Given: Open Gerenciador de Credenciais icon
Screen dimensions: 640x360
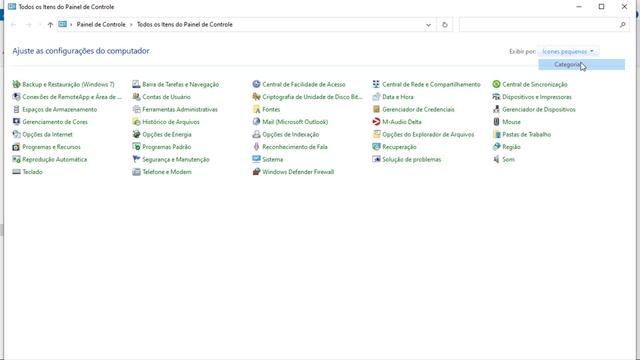Looking at the screenshot, I should pos(376,109).
